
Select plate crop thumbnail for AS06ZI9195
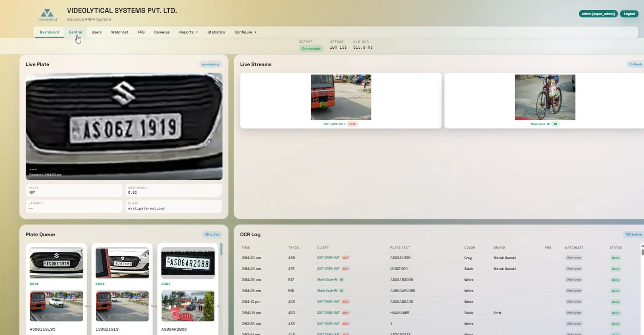[x=56, y=263]
